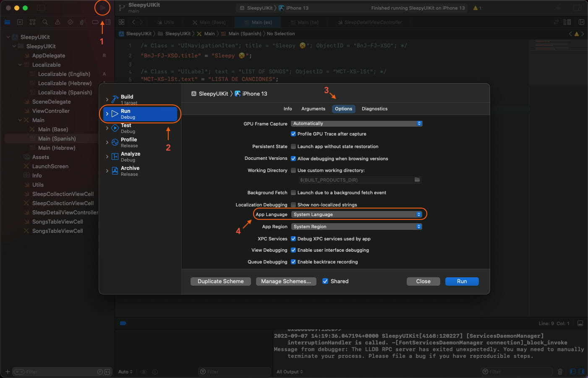Switch to the Arguments tab
The image size is (588, 378).
point(313,109)
